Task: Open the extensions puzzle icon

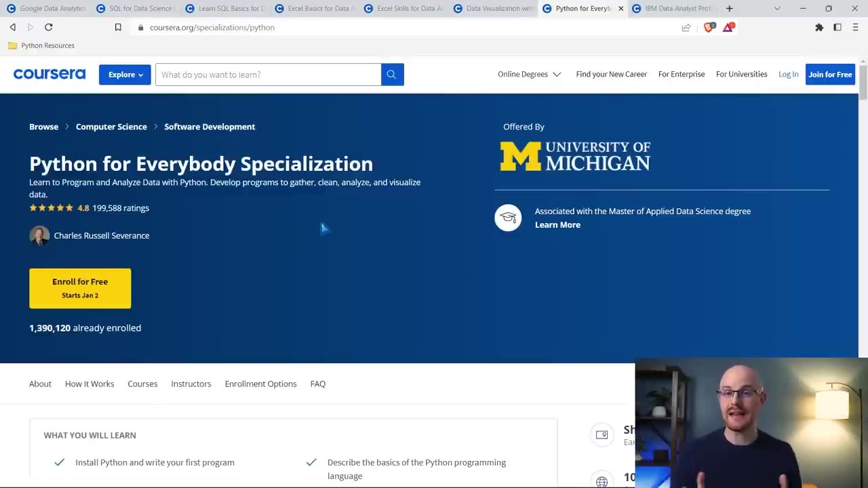Action: tap(819, 27)
